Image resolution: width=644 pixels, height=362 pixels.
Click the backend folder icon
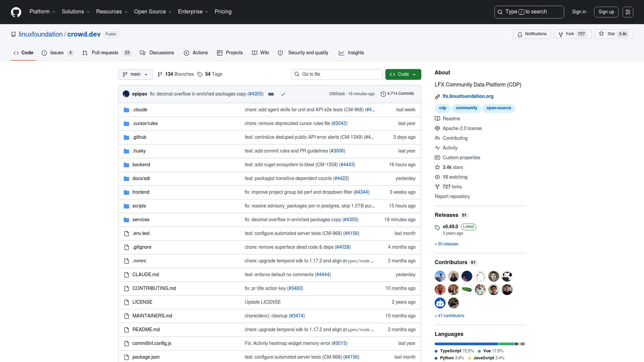tap(126, 165)
